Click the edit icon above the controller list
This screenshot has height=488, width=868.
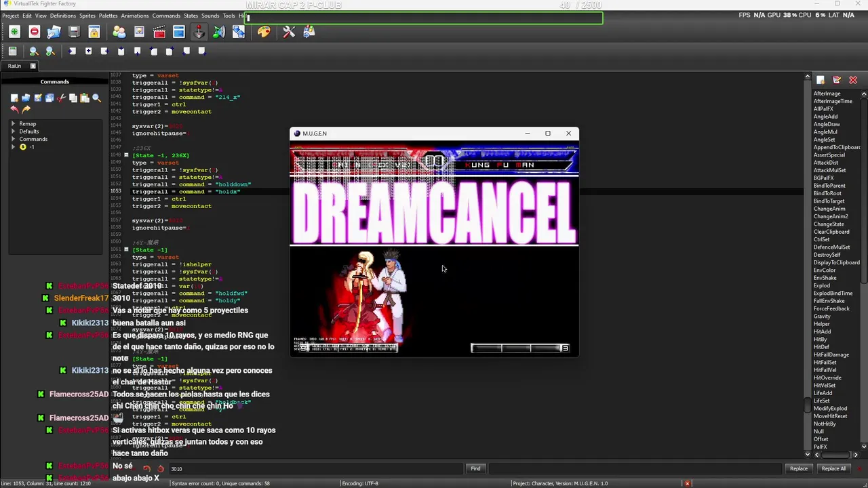pyautogui.click(x=837, y=80)
